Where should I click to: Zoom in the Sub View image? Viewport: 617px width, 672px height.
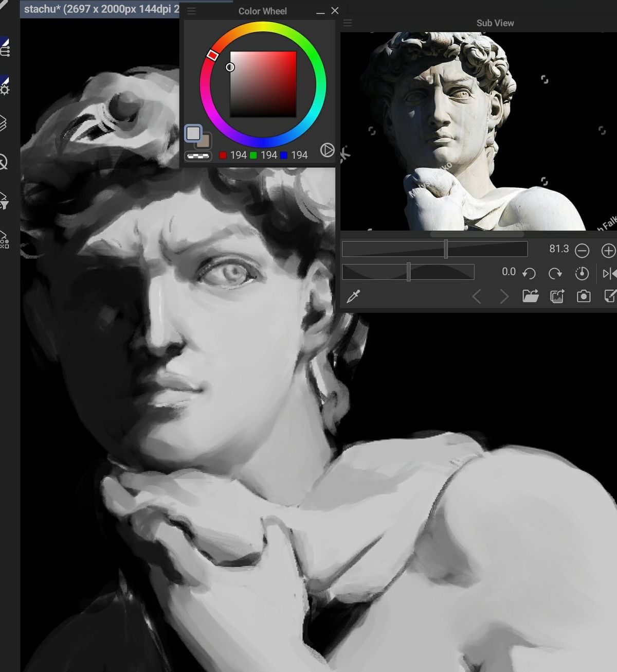(x=608, y=251)
